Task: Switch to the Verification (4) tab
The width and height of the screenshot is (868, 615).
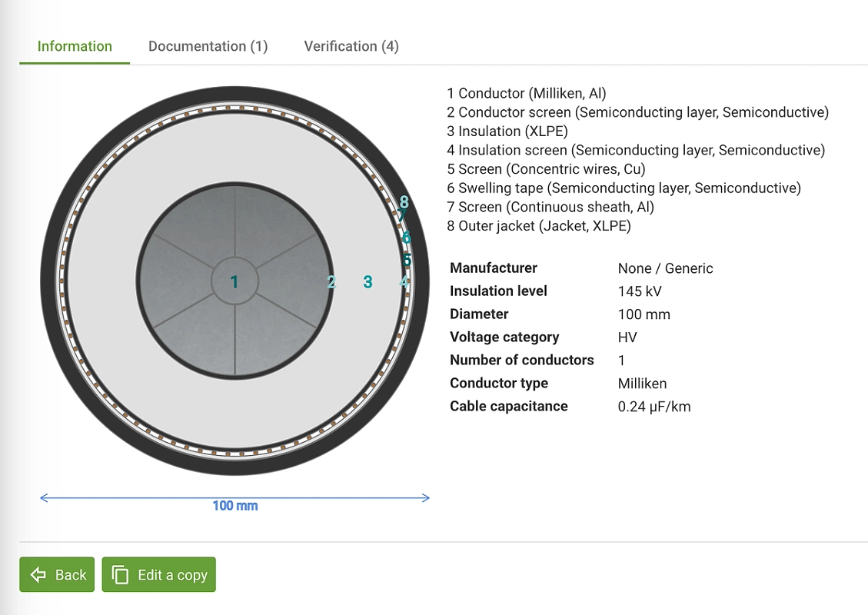Action: pos(351,46)
